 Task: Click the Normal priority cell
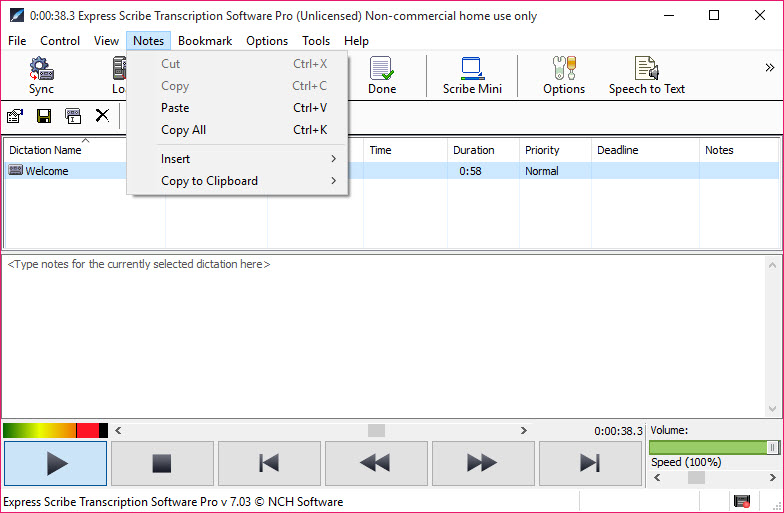[x=542, y=171]
